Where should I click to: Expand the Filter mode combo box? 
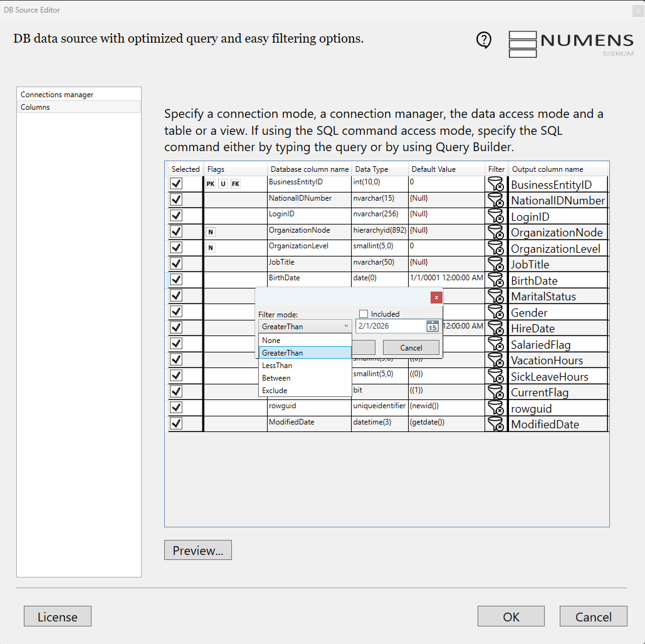(x=305, y=326)
